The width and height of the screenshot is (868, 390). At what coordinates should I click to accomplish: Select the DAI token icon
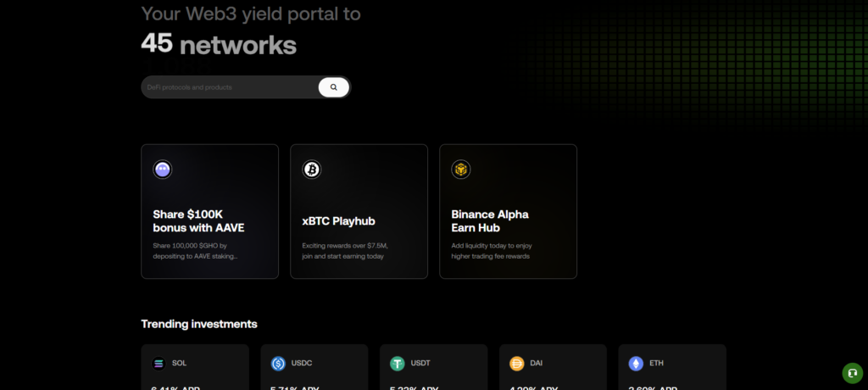point(517,364)
